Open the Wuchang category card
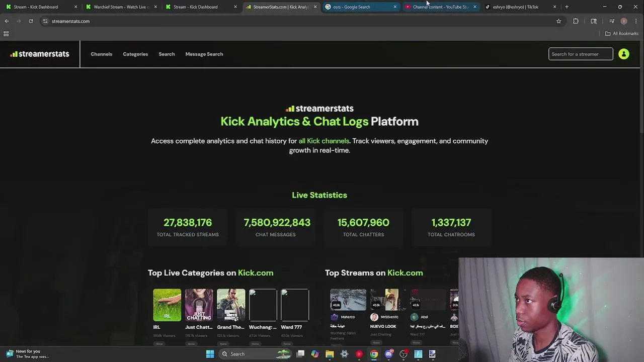644x362 pixels. [263, 305]
